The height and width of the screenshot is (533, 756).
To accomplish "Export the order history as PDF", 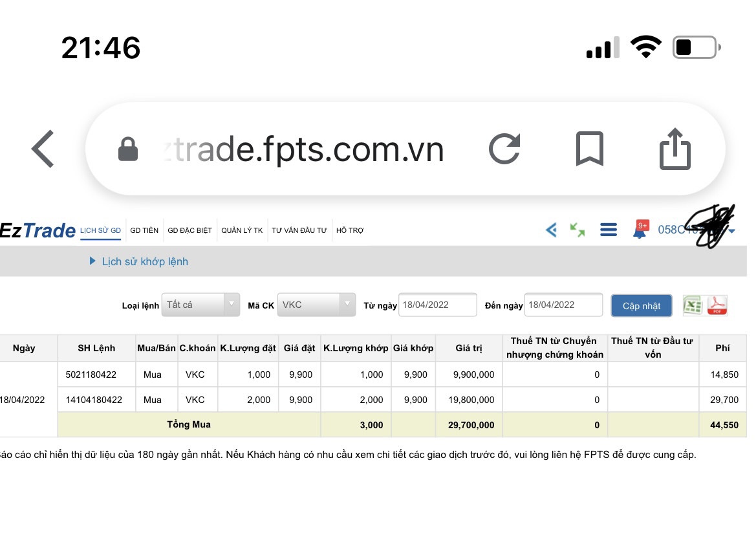I will [x=717, y=305].
